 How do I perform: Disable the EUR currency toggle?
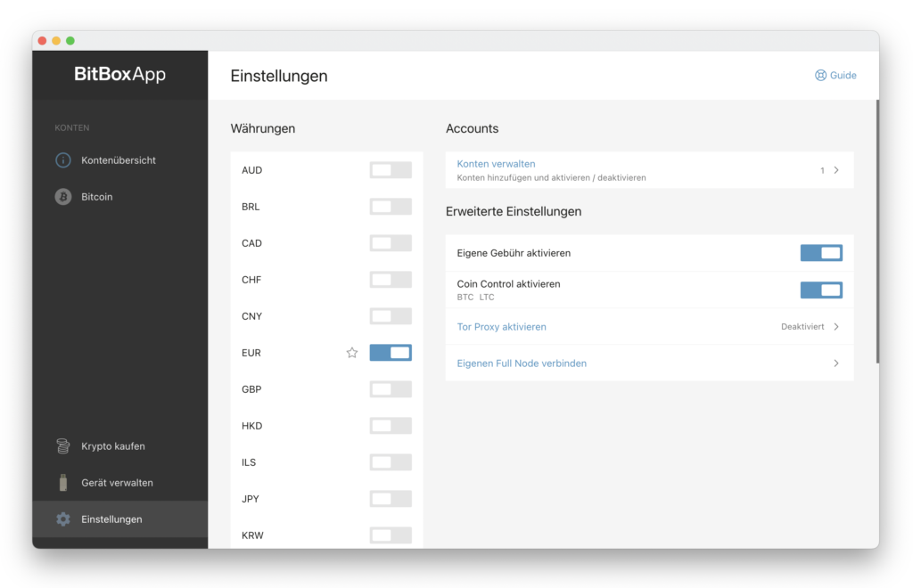coord(391,353)
